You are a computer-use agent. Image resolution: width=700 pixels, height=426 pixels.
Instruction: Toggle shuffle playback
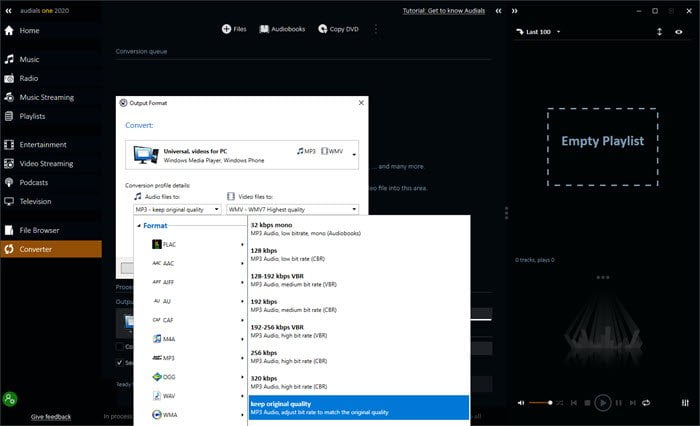pyautogui.click(x=560, y=403)
